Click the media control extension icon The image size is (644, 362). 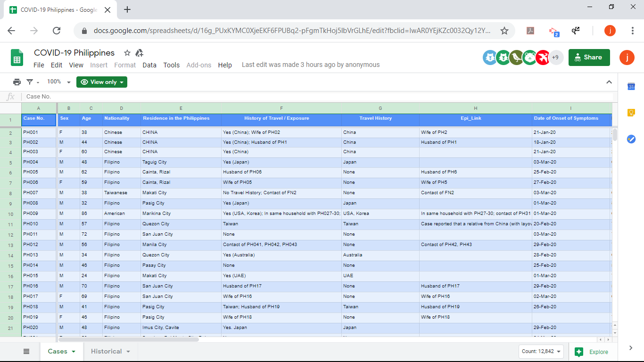(x=576, y=31)
